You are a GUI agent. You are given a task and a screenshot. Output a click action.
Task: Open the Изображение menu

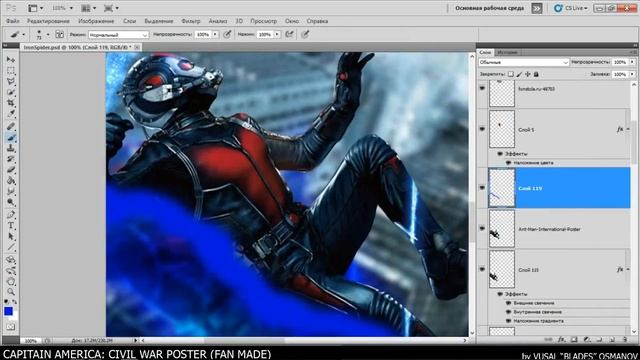click(96, 21)
